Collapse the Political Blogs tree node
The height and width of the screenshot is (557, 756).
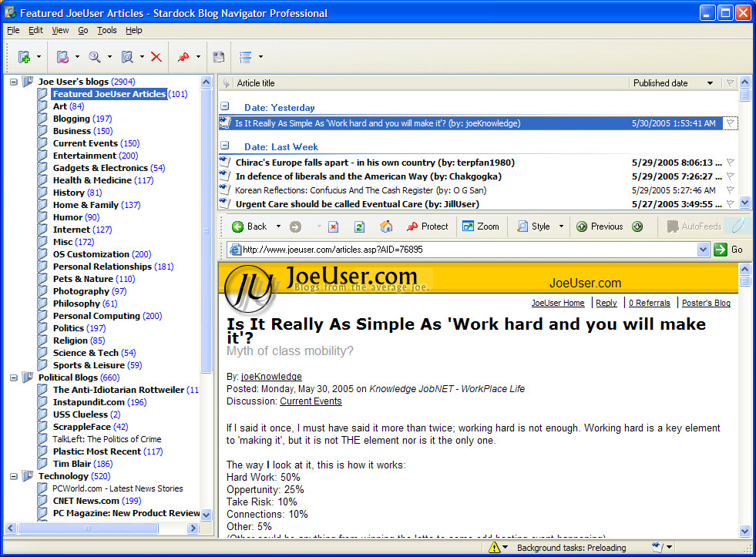coord(14,377)
